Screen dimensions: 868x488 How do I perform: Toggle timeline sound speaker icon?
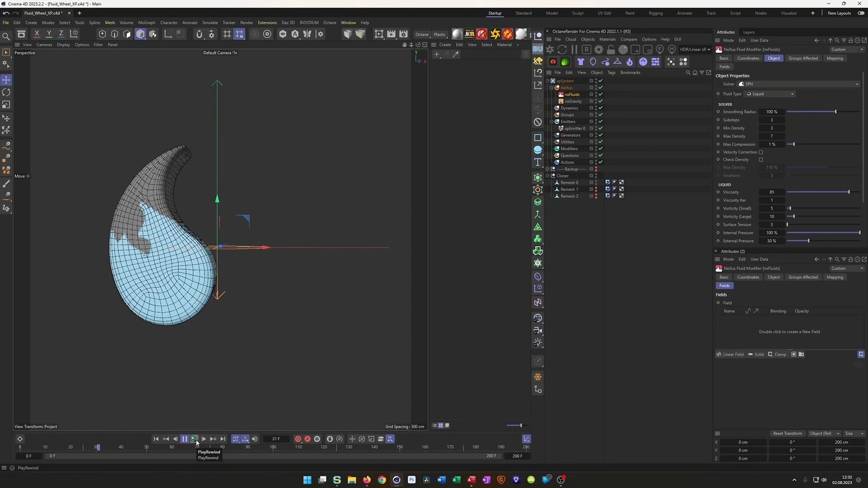click(255, 439)
